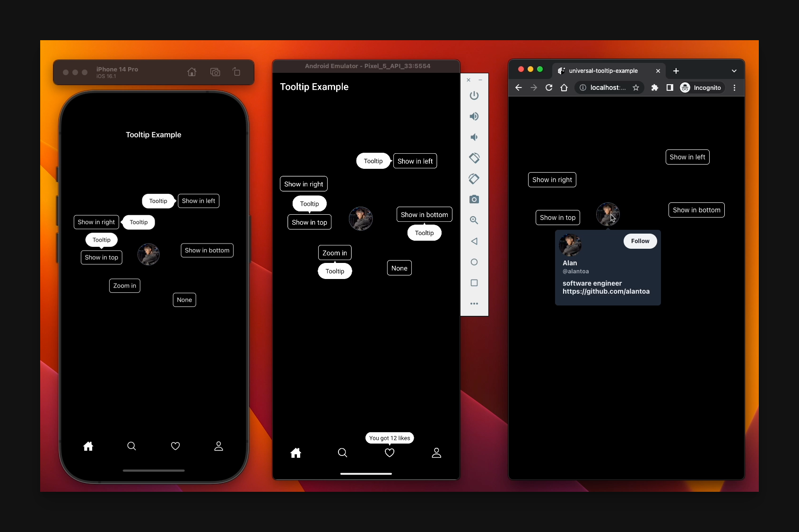Tap profile tab icon in Android emulator

[436, 453]
